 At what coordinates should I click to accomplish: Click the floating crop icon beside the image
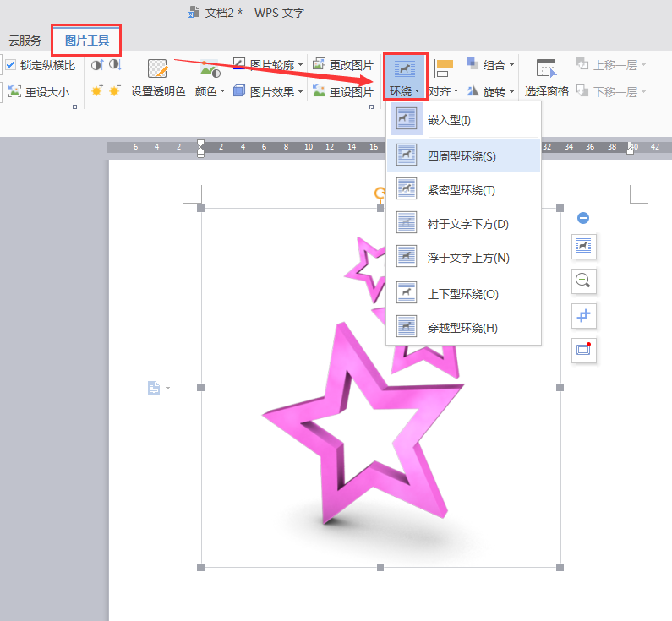click(x=583, y=315)
